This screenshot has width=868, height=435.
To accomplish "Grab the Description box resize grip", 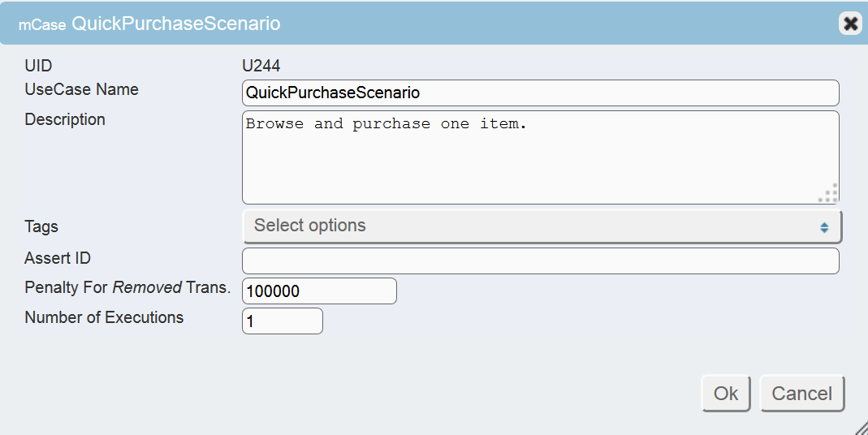I will [828, 193].
